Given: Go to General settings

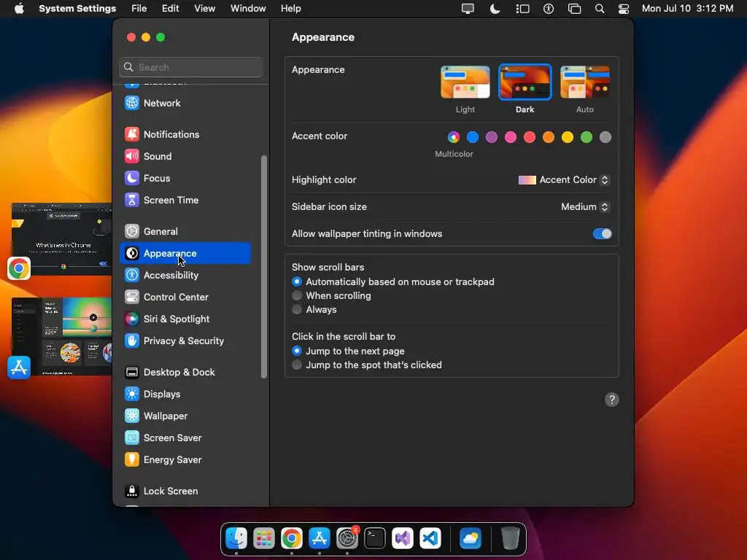Looking at the screenshot, I should point(185,231).
